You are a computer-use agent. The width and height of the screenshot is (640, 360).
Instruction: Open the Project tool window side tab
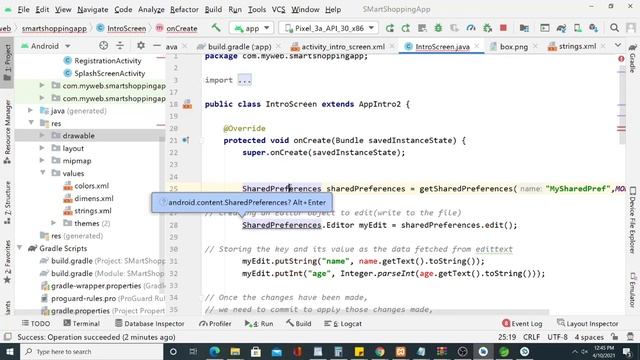(7, 62)
